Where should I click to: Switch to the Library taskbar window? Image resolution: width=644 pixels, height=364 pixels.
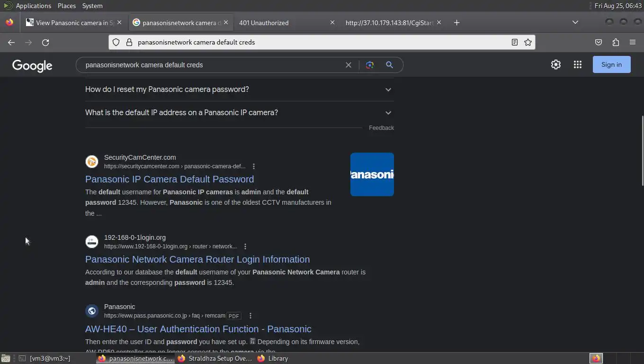(x=273, y=358)
